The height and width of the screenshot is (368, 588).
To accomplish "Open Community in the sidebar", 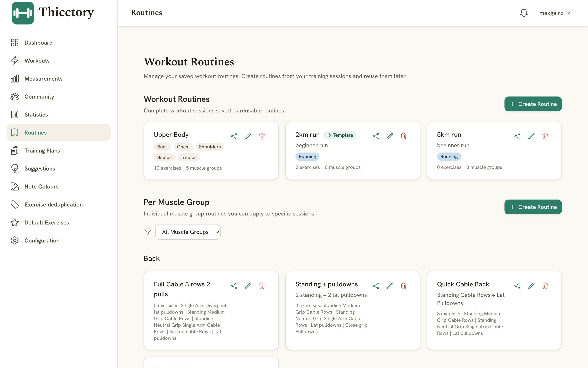I will point(58,97).
